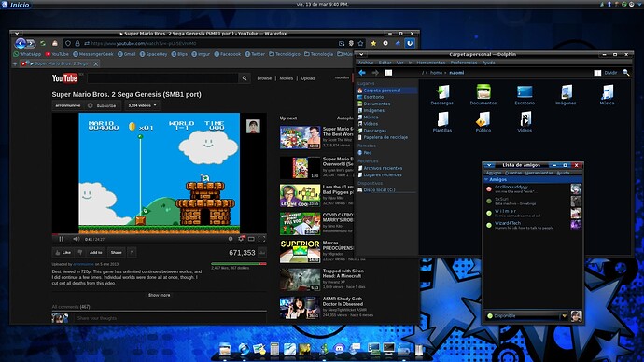Open the Dolphin window menu arrow in title bar
644x362 pixels.
pyautogui.click(x=361, y=54)
